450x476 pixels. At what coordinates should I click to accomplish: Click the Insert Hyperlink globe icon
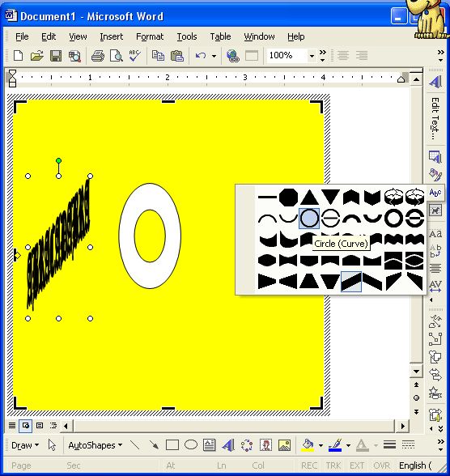coord(233,56)
